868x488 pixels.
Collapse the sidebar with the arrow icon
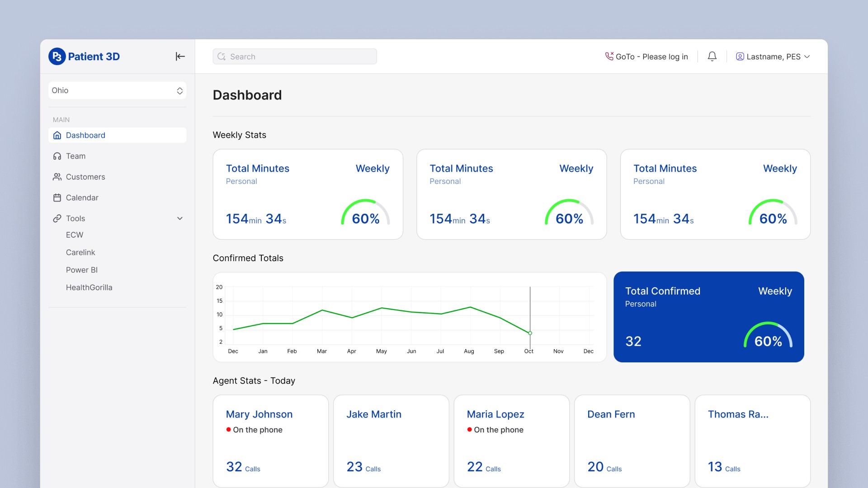tap(180, 56)
